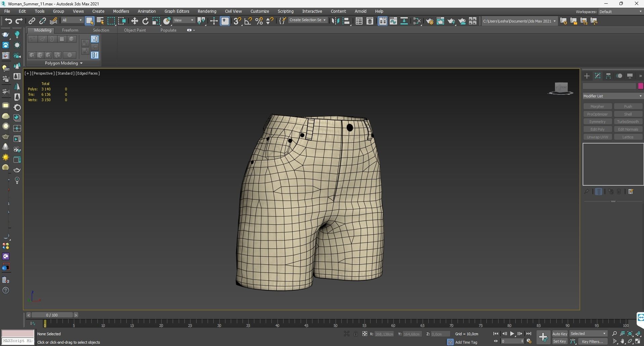This screenshot has width=644, height=346.
Task: Open the All selection filter dropdown
Action: [x=72, y=20]
